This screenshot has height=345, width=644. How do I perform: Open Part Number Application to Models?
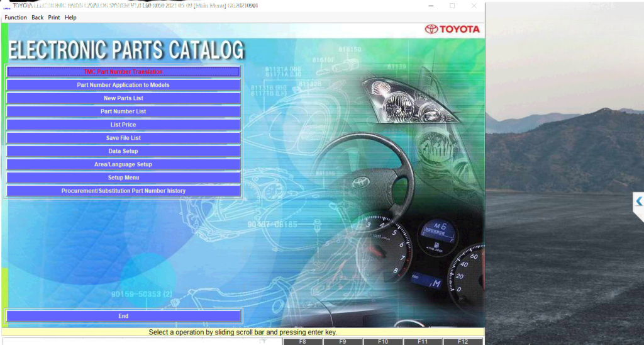click(x=123, y=85)
